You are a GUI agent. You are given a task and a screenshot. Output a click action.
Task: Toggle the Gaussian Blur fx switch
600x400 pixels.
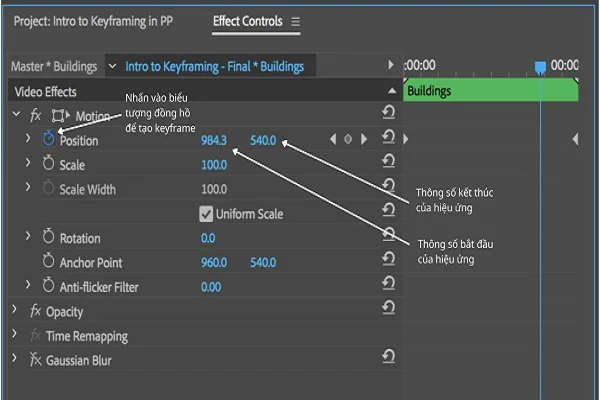tap(36, 359)
